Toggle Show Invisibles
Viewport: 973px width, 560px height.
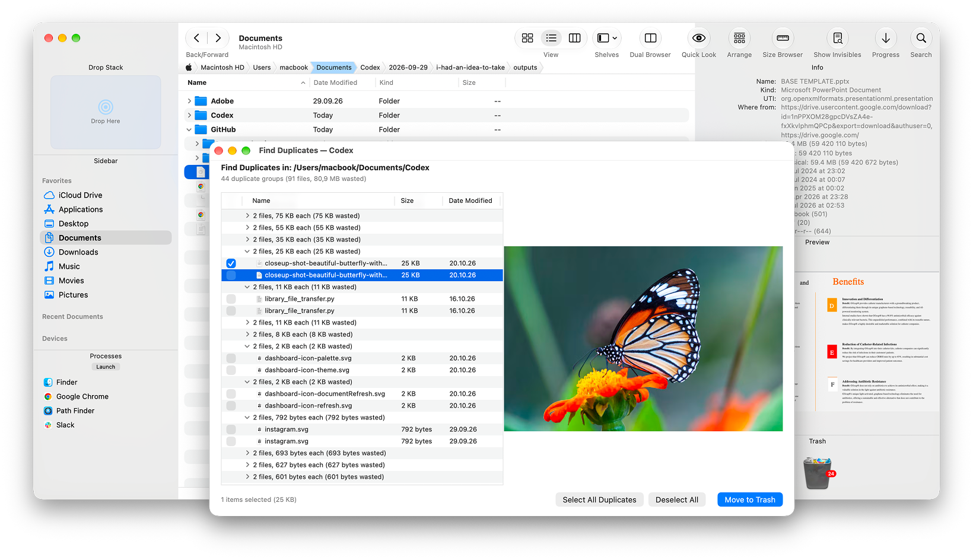pyautogui.click(x=837, y=38)
